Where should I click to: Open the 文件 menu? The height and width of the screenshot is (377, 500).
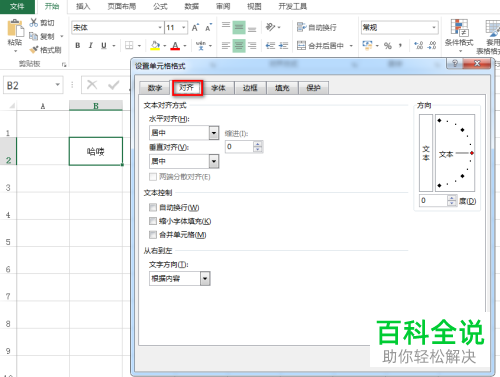click(17, 6)
